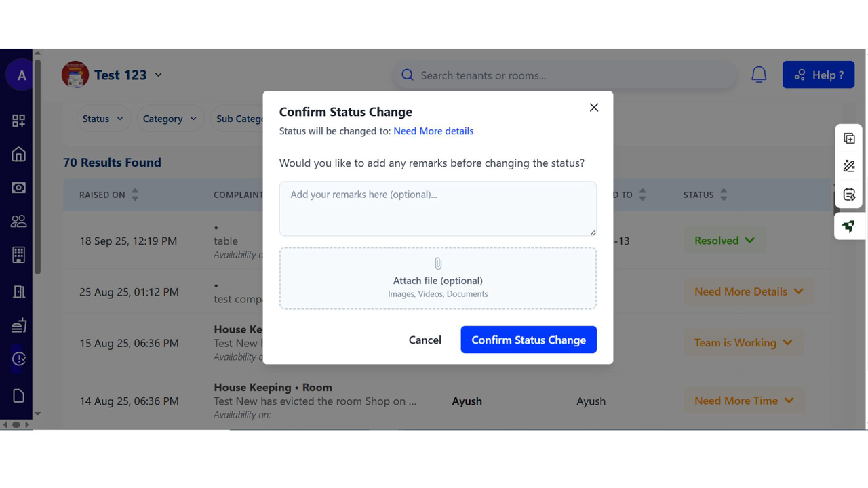868x488 pixels.
Task: Click the rocket icon on right panel
Action: click(848, 226)
